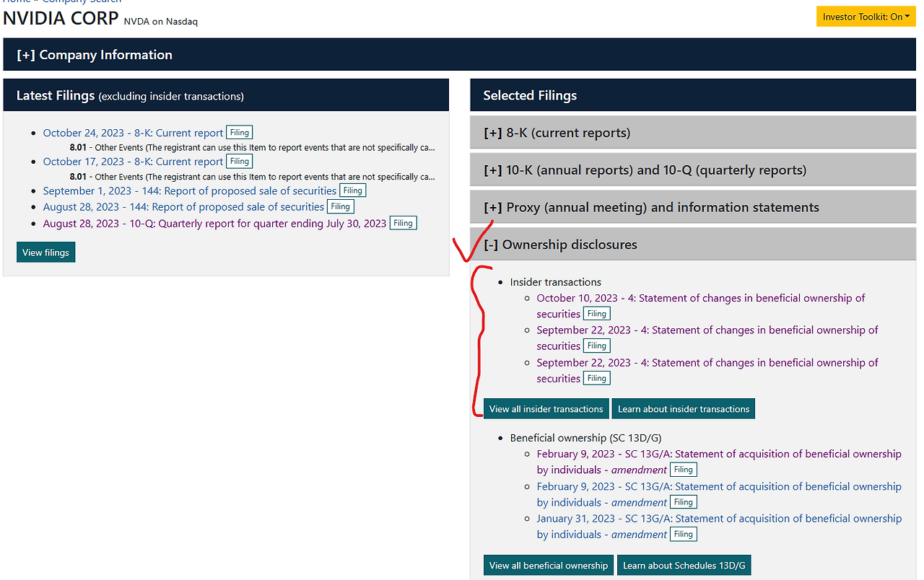
Task: Click the Latest Filings panel header
Action: tap(226, 95)
